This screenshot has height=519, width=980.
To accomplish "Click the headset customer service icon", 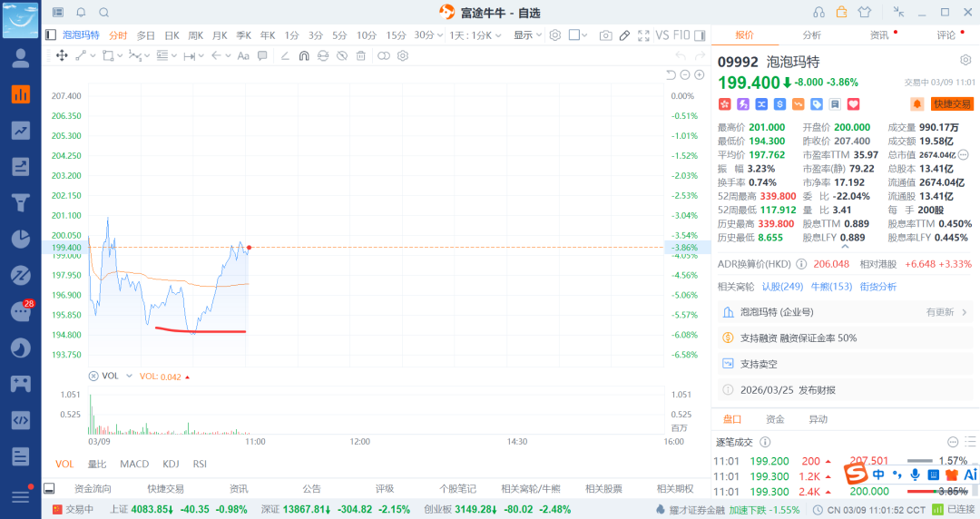I will point(818,13).
